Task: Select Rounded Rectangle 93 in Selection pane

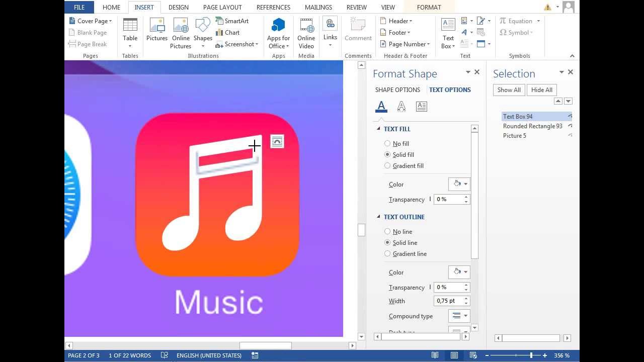Action: (x=532, y=126)
